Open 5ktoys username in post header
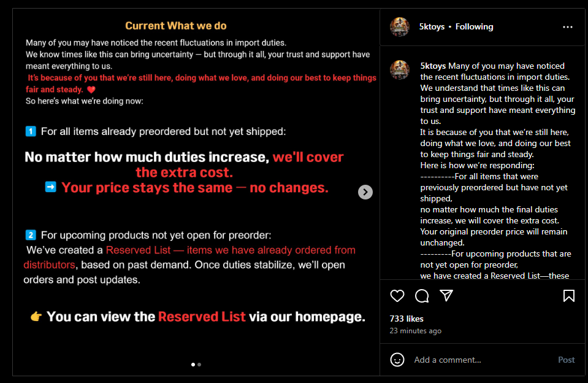 432,27
